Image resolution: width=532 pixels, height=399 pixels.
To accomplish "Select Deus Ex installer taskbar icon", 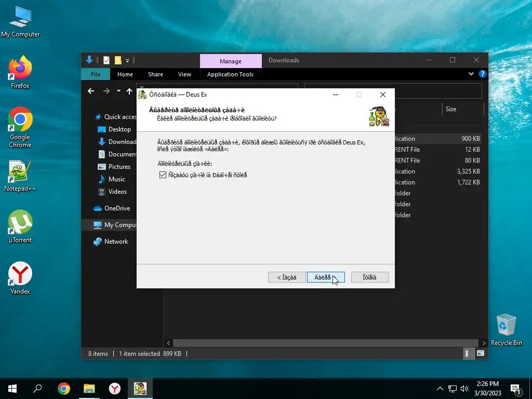I will coord(140,389).
